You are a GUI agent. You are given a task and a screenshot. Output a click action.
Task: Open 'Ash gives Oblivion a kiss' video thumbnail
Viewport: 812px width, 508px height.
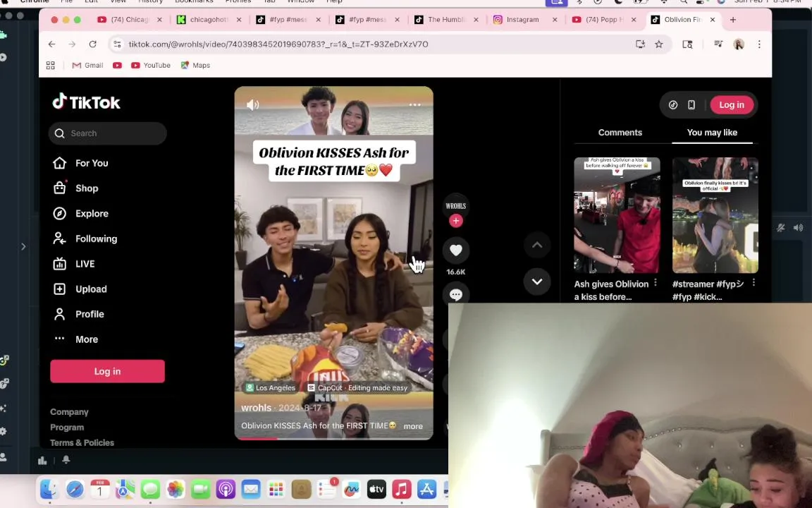(x=617, y=215)
